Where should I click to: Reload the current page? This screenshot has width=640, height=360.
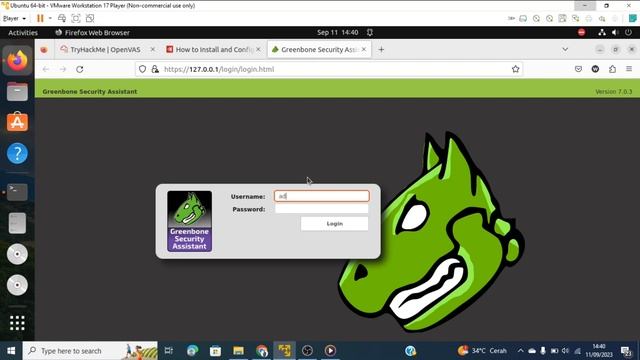(80, 69)
